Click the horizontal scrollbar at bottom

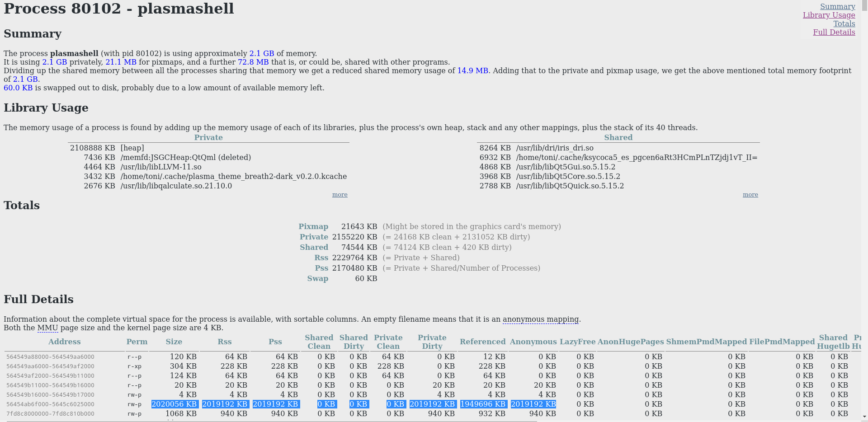click(271, 421)
